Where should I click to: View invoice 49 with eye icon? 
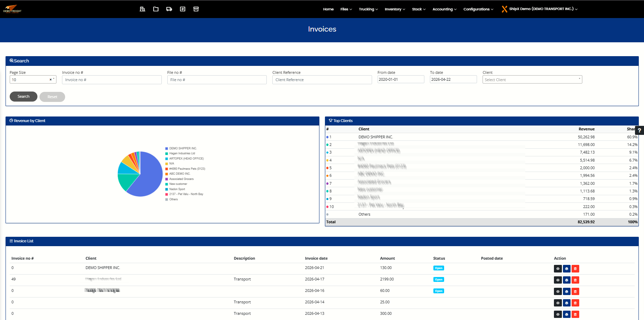558,280
